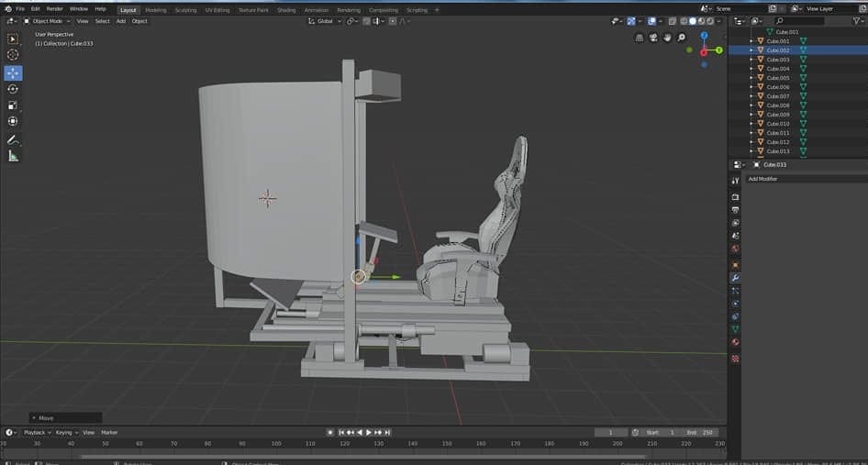
Task: Open the File menu
Action: [x=20, y=9]
